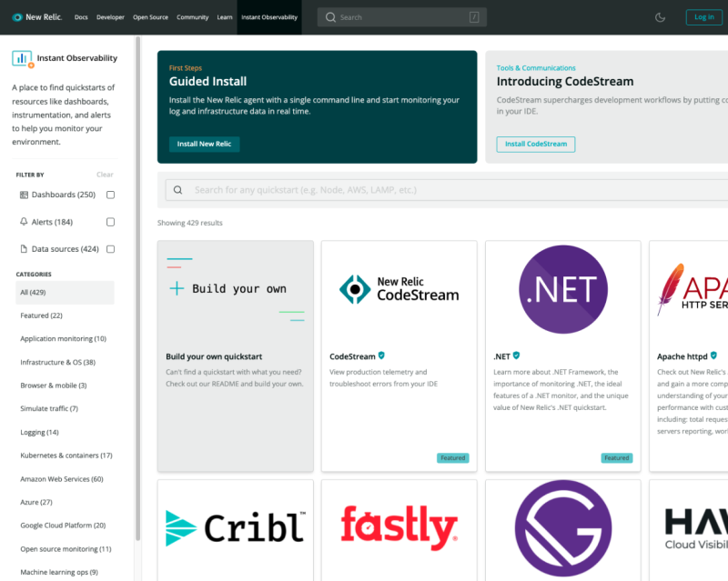Click the Instant Observability sidebar icon

(23, 59)
